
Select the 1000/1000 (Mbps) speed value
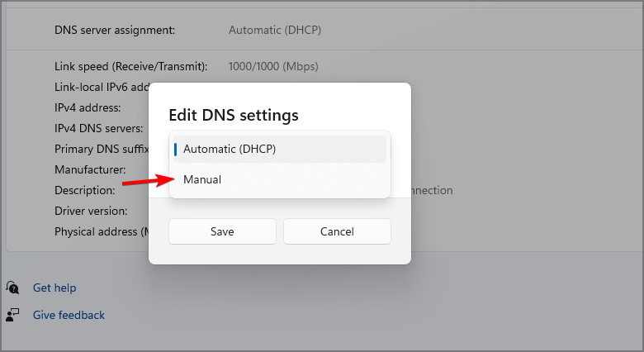pyautogui.click(x=273, y=66)
